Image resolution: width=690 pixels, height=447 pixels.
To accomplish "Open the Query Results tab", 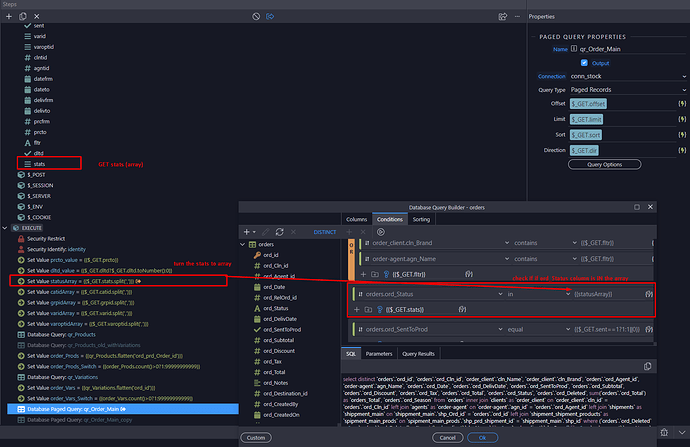I will 418,354.
